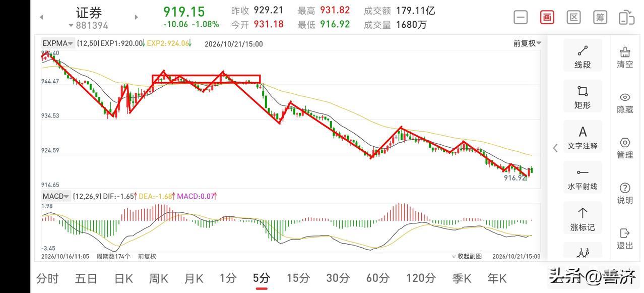This screenshot has height=293, width=644.
Task: Click the current price 919.15
Action: point(184,12)
